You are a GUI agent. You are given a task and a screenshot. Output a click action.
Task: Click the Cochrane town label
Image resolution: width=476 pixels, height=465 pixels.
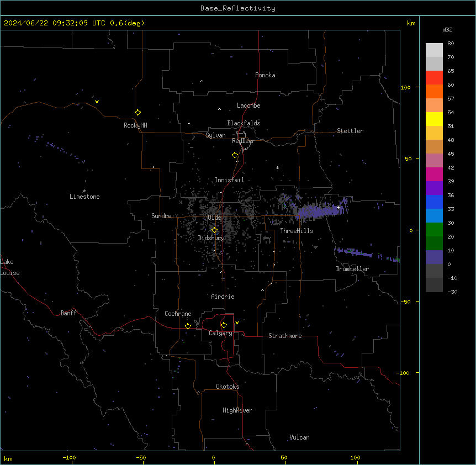coord(178,314)
